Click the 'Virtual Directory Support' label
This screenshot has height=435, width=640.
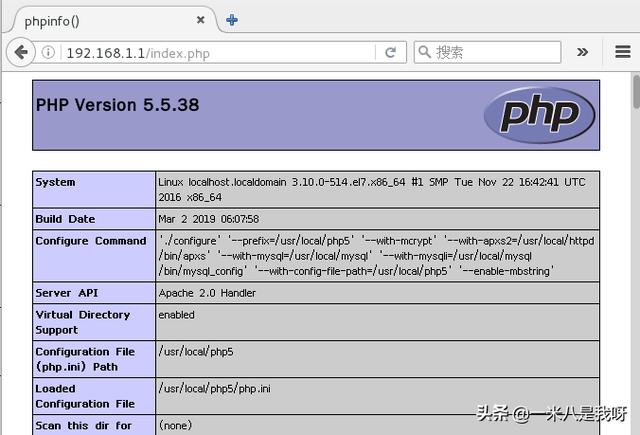pos(82,322)
